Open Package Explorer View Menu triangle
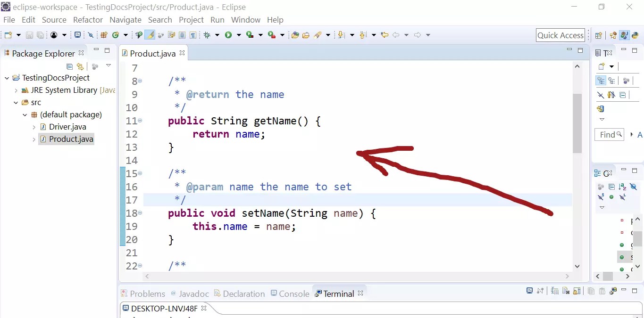Viewport: 644px width, 318px height. click(x=109, y=65)
